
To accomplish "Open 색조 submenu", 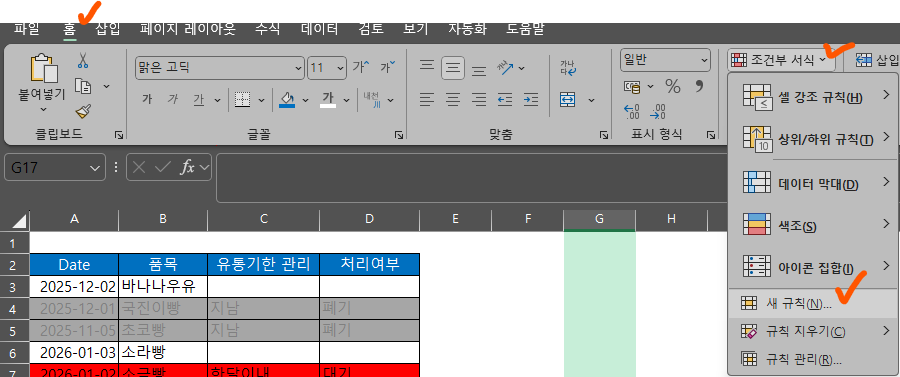I will pyautogui.click(x=814, y=226).
